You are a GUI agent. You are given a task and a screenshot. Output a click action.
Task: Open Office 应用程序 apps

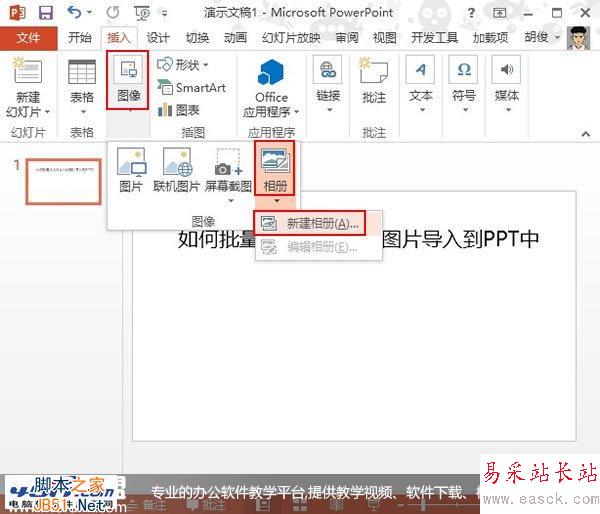271,88
